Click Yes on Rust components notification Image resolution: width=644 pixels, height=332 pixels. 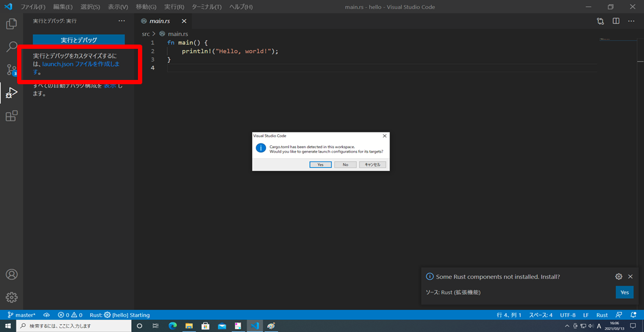(x=624, y=292)
